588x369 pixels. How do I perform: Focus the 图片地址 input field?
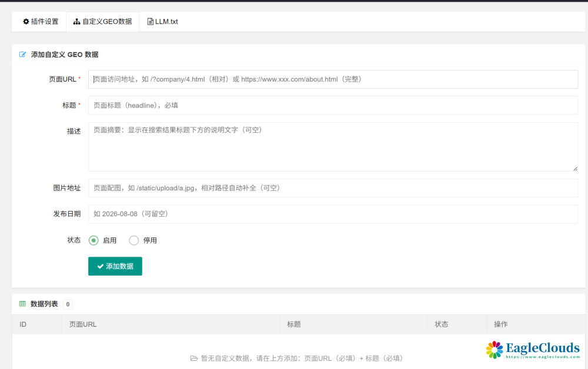[x=333, y=188]
